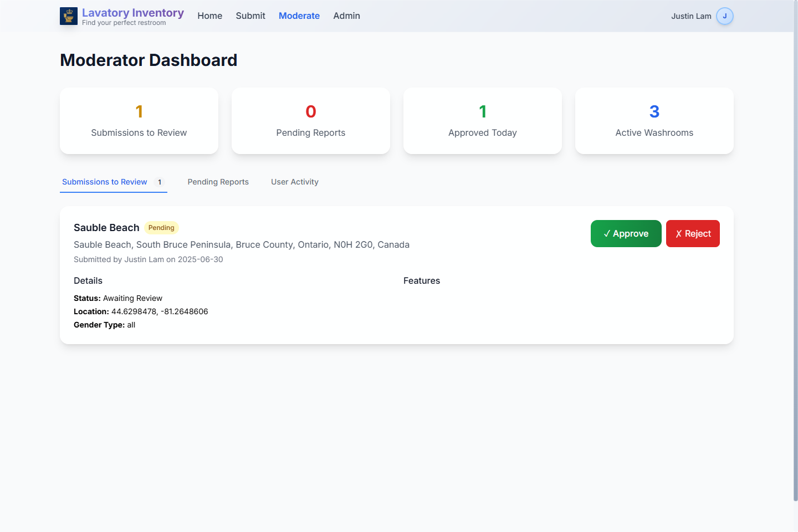
Task: Open the Justin Lam avatar circle
Action: 725,16
